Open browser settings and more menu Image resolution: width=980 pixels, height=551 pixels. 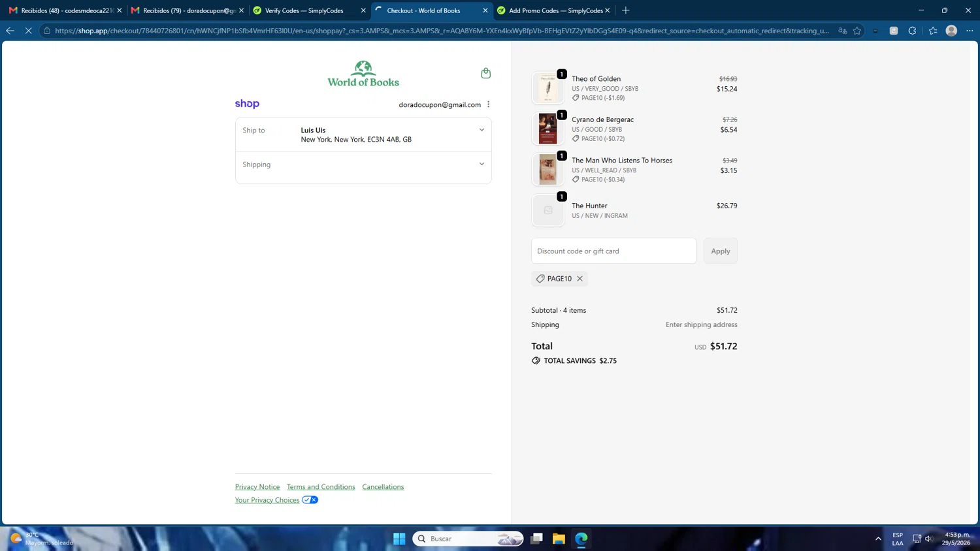(970, 31)
